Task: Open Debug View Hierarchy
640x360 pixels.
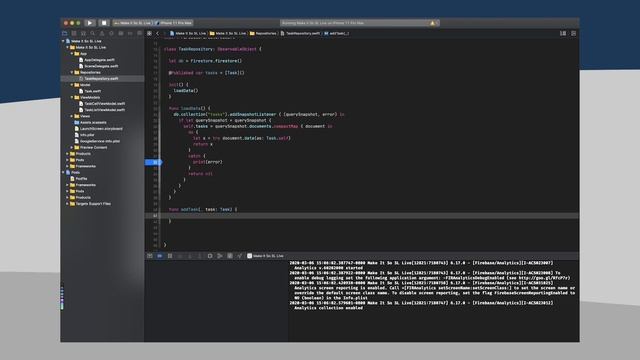Action: (210, 256)
